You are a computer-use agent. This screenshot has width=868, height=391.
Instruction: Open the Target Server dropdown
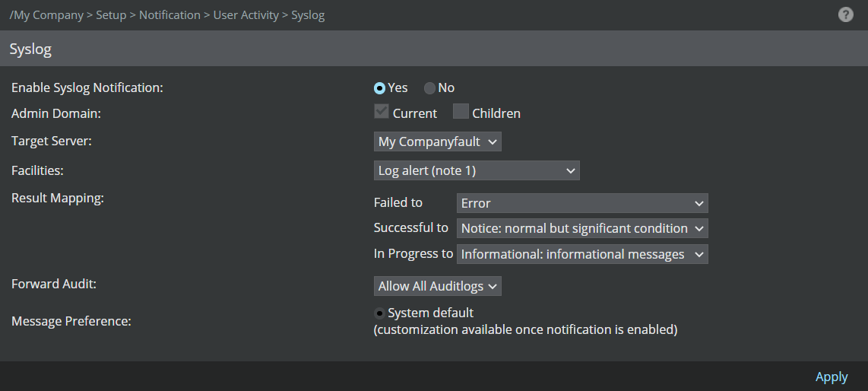437,141
